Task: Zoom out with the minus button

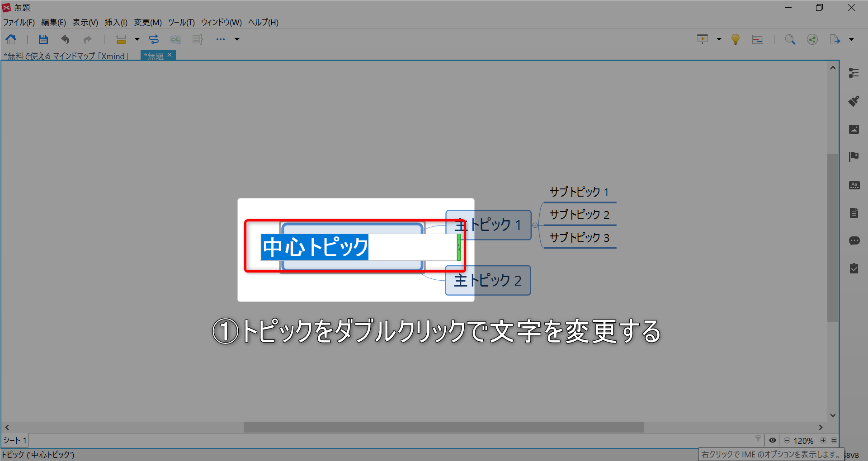Action: point(787,440)
